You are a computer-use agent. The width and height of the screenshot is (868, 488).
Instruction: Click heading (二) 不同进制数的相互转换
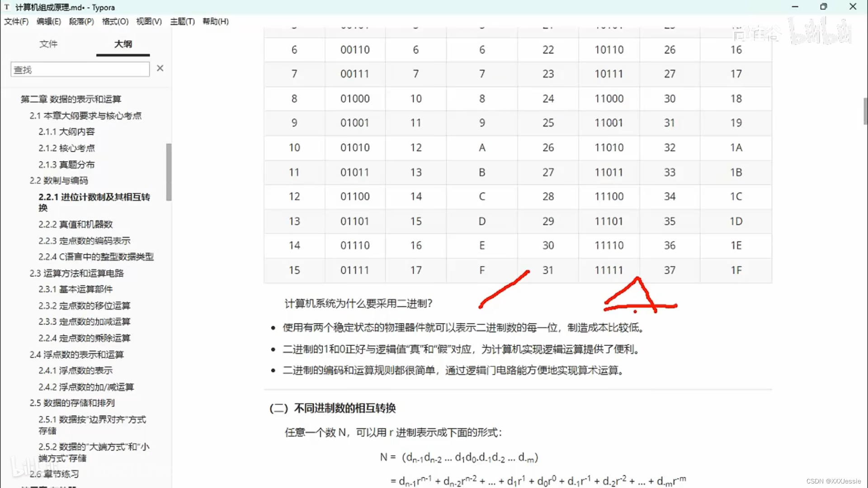pyautogui.click(x=332, y=408)
